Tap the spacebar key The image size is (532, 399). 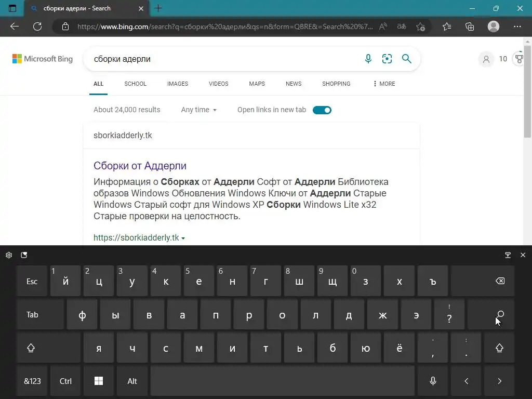[x=283, y=381]
